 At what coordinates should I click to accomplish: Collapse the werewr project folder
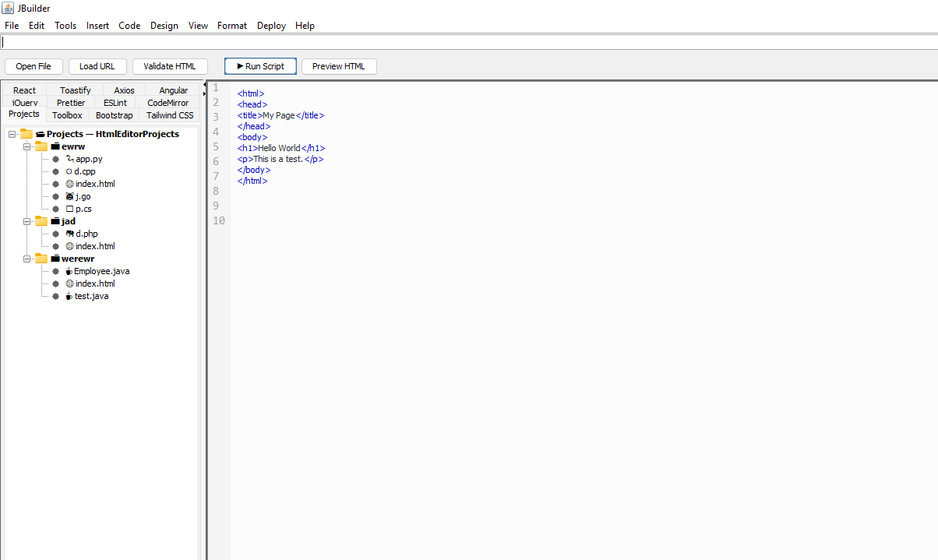tap(27, 259)
